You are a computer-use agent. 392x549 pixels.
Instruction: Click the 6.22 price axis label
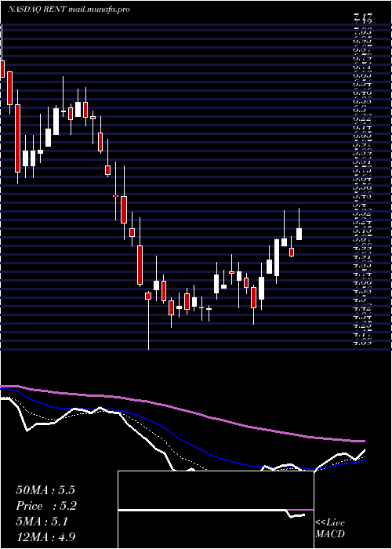362,118
